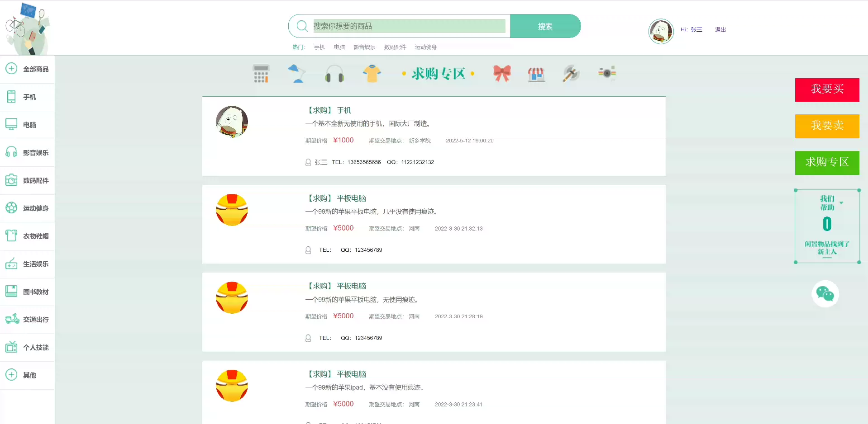Click the 退出 logout link
Viewport: 868px width, 424px height.
pos(720,30)
